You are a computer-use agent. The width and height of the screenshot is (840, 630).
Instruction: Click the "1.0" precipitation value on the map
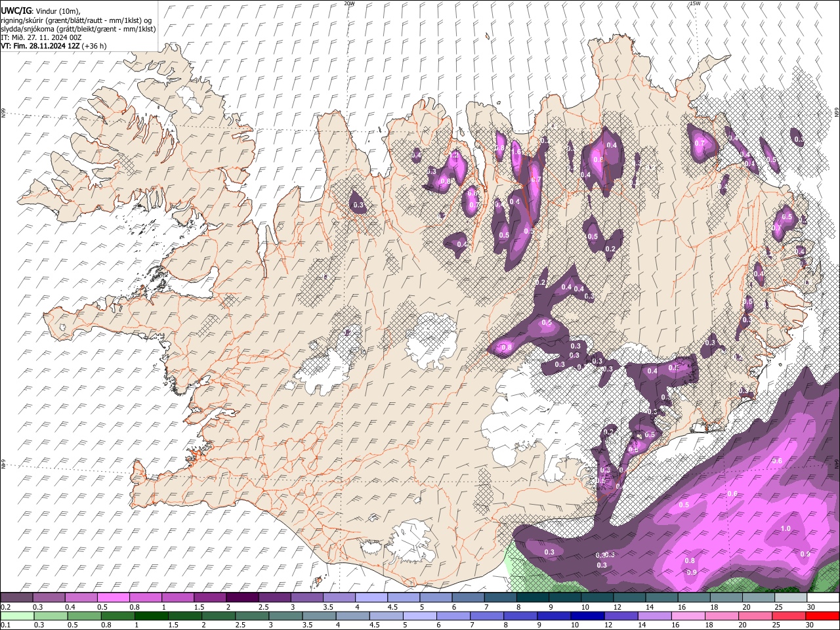point(786,529)
